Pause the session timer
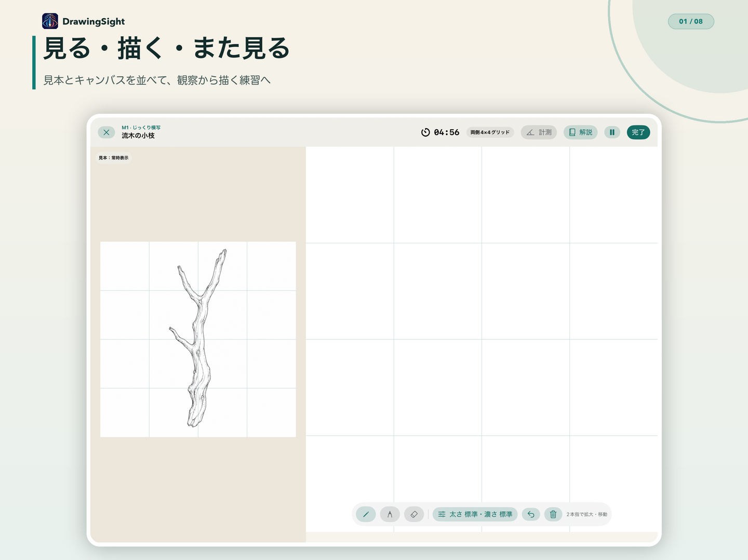This screenshot has height=560, width=748. 612,132
